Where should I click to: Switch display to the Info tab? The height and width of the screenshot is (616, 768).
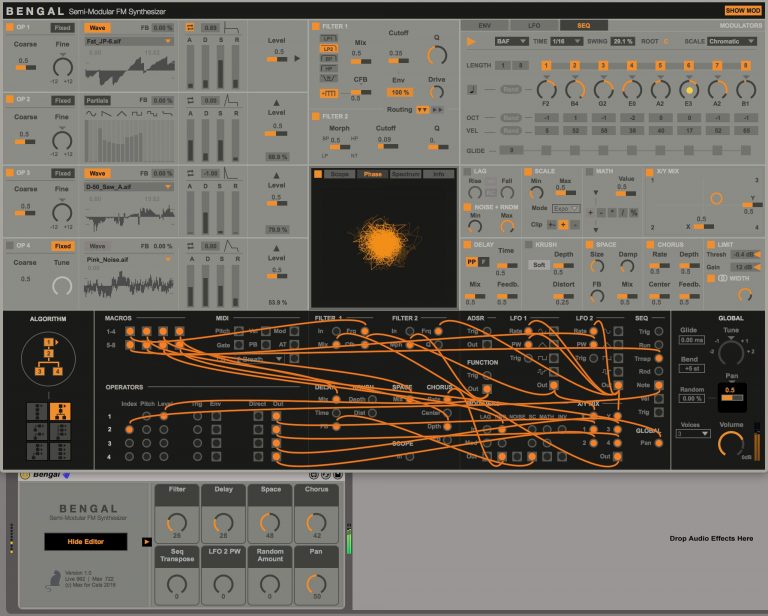[x=438, y=174]
